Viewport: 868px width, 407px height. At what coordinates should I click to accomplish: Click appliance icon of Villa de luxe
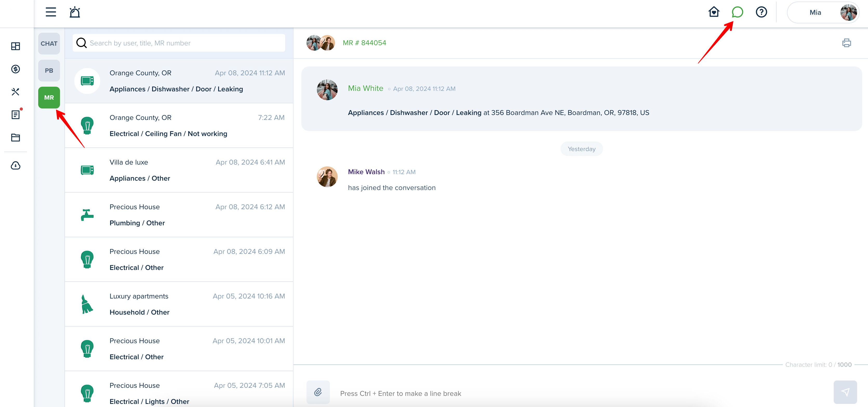click(x=87, y=170)
